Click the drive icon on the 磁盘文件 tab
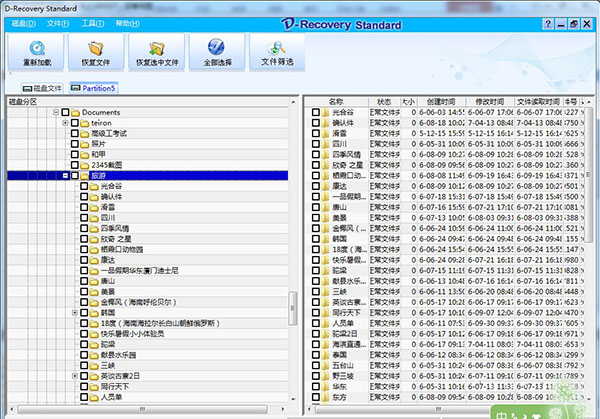 tap(27, 88)
